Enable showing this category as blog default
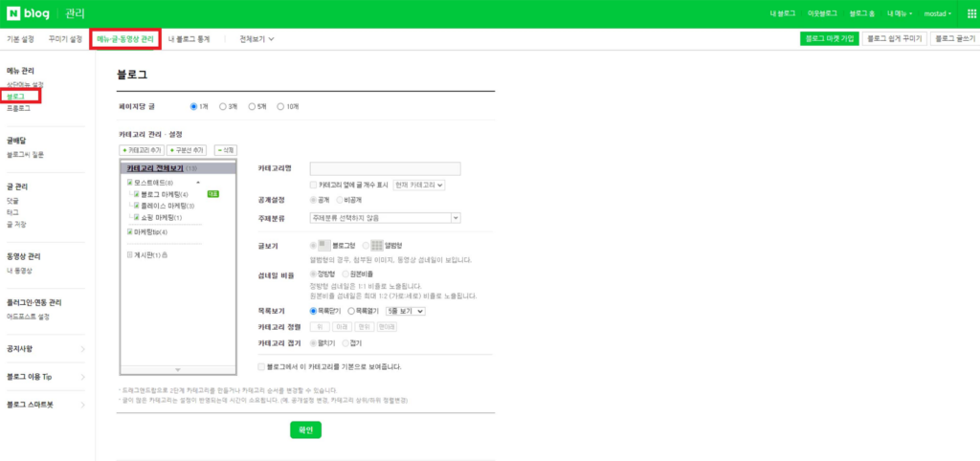The height and width of the screenshot is (461, 980). click(x=262, y=366)
